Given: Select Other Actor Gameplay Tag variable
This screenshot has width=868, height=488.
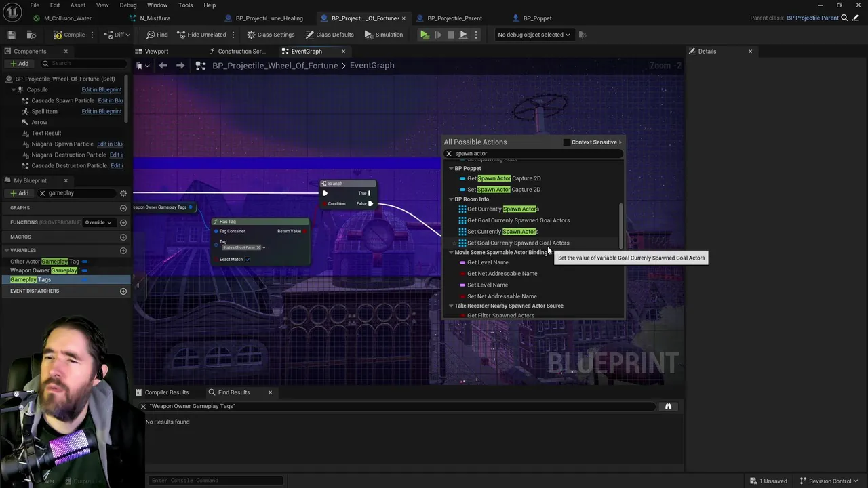Looking at the screenshot, I should coord(45,262).
